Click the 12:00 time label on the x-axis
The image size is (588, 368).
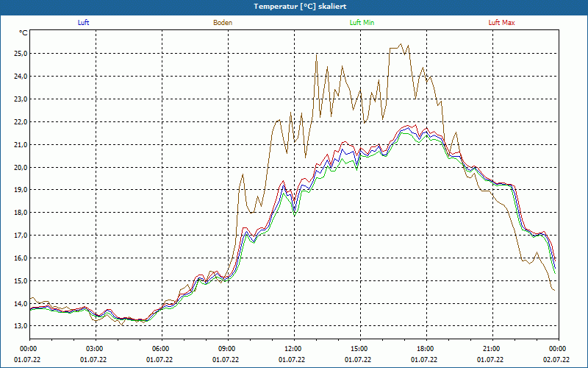(x=294, y=349)
